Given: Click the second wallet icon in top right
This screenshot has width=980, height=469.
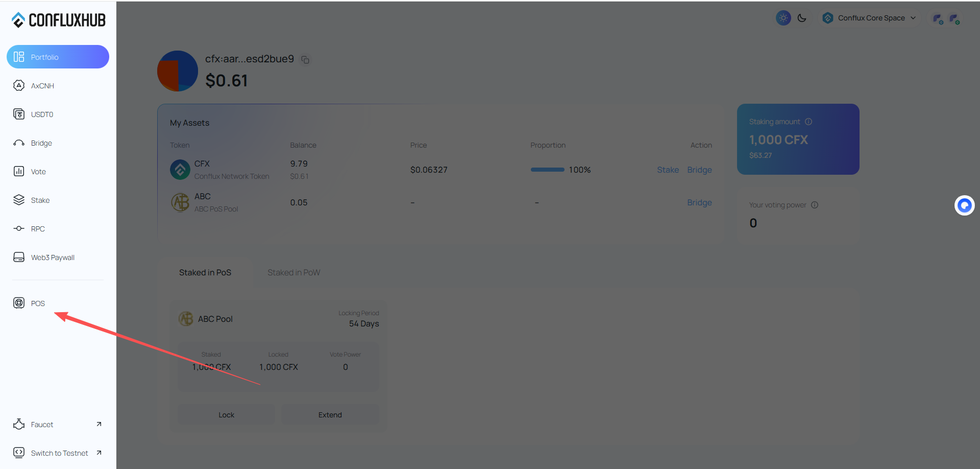Looking at the screenshot, I should coord(954,19).
